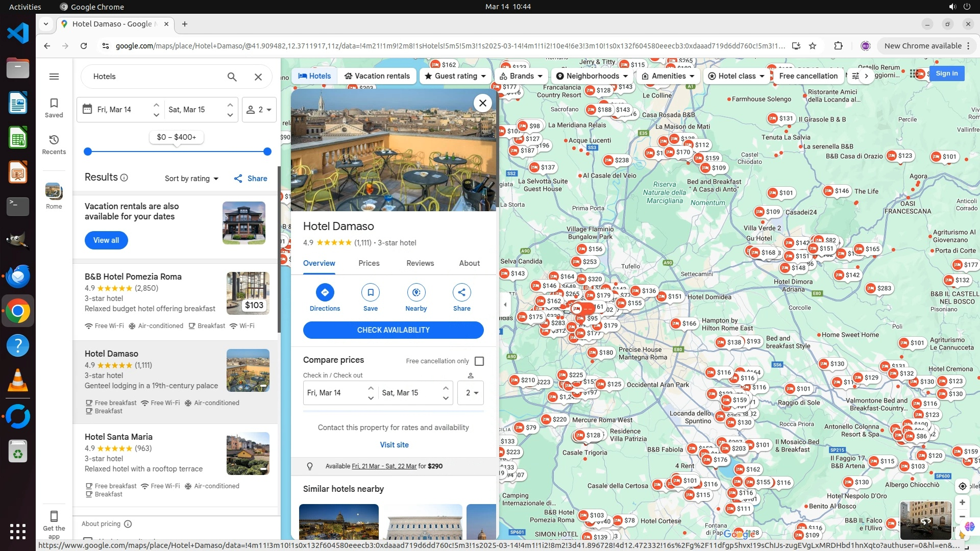Click the Nearby icon in hotel panel
The height and width of the screenshot is (551, 980).
416,292
